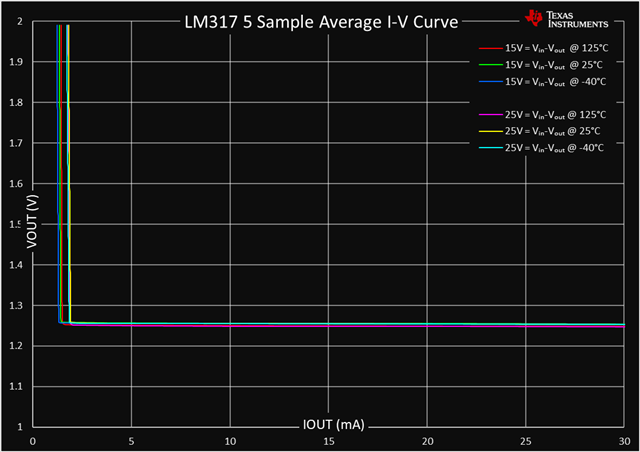Image resolution: width=640 pixels, height=452 pixels.
Task: Click the VOUT (V) axis label
Action: pos(32,221)
